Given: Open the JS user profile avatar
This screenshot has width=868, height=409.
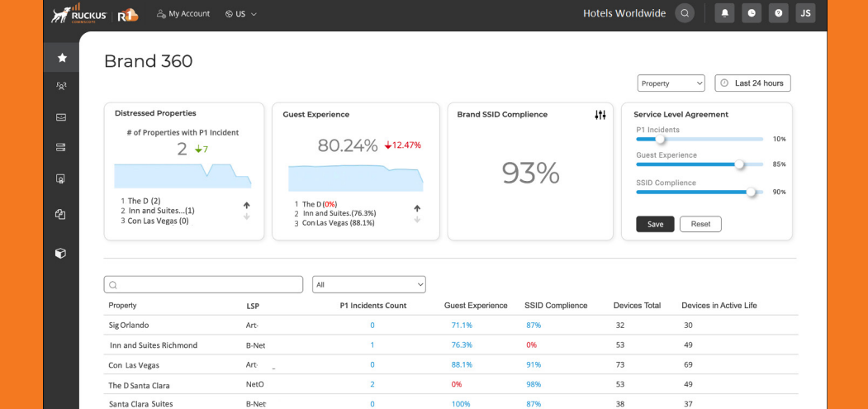Looking at the screenshot, I should [805, 13].
